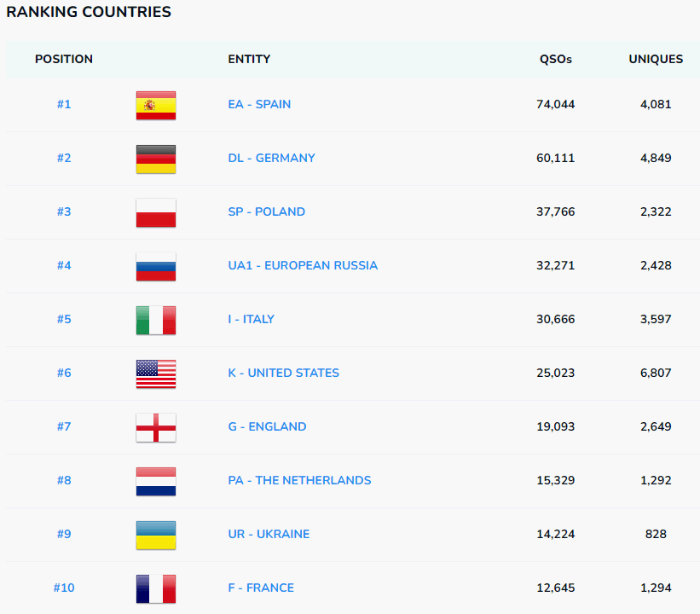Click the QSOs column header
Viewport: 700px width, 614px height.
pos(556,60)
